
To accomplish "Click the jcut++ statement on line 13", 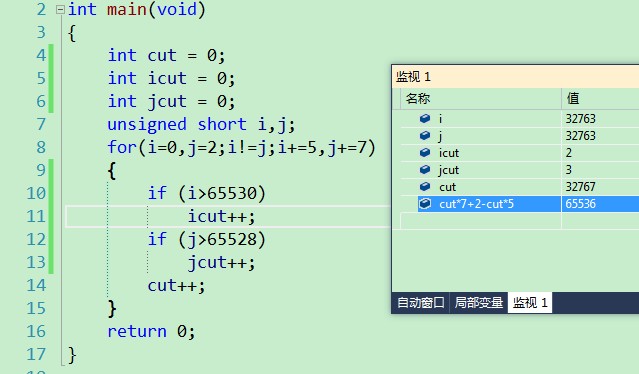I will (x=221, y=263).
